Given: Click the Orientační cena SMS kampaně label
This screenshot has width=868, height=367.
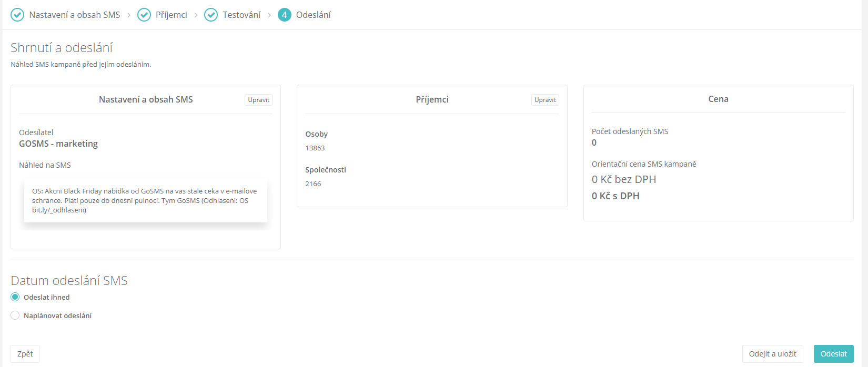Looking at the screenshot, I should coord(644,164).
